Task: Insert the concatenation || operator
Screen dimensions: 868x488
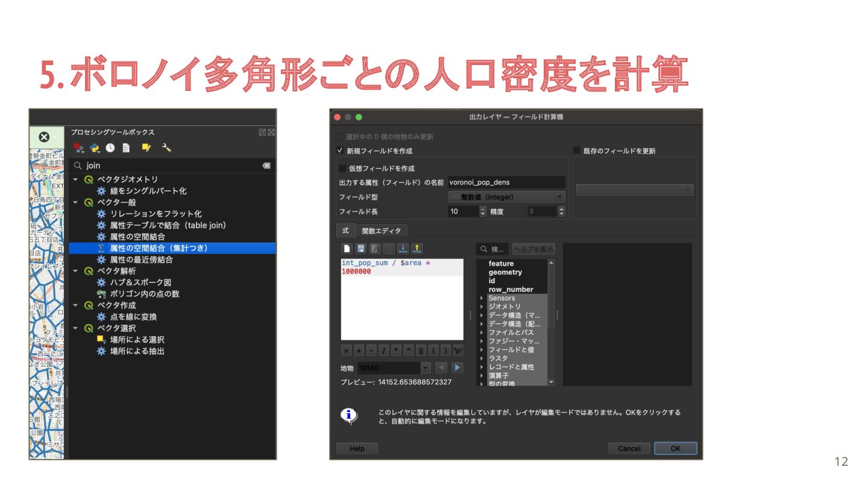Action: coord(421,351)
